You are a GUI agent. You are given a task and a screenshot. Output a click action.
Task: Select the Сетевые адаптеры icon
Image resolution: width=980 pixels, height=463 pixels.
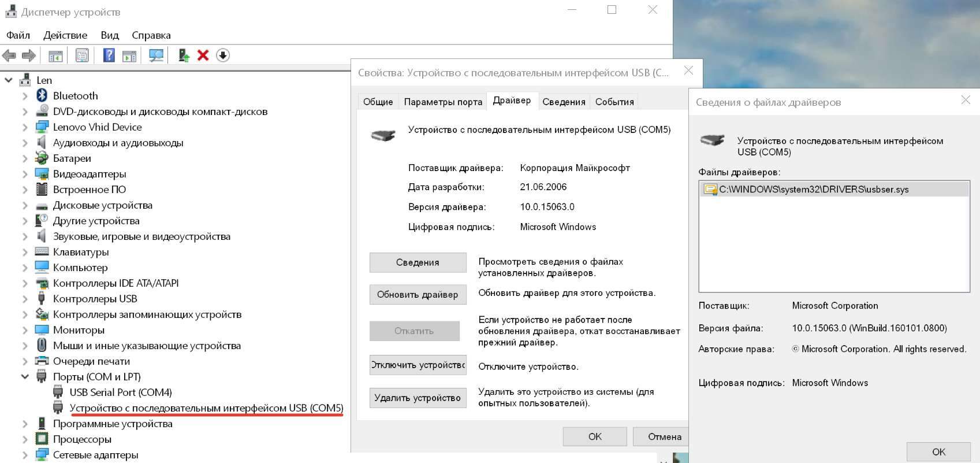(x=42, y=454)
